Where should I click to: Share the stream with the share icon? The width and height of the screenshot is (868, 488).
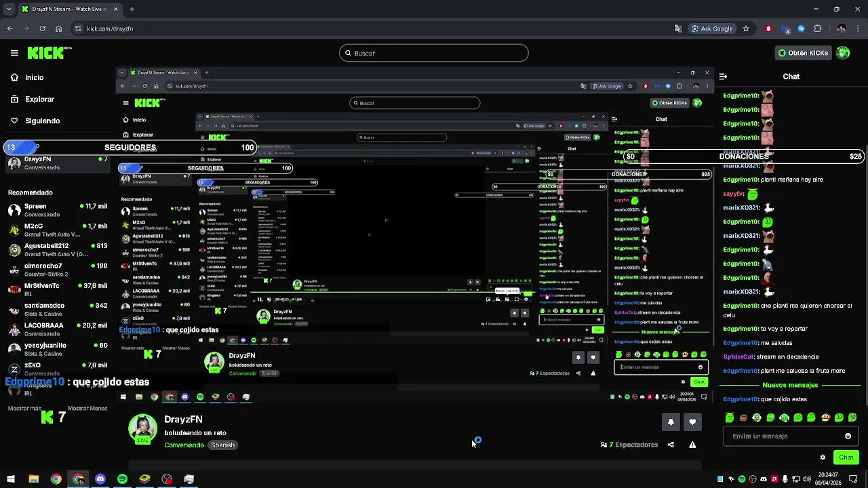(671, 445)
